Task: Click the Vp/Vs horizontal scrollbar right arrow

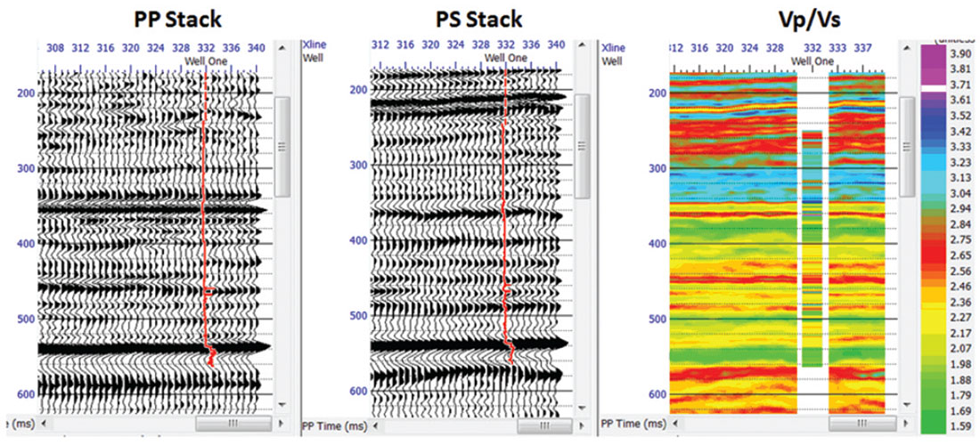Action: click(x=905, y=424)
